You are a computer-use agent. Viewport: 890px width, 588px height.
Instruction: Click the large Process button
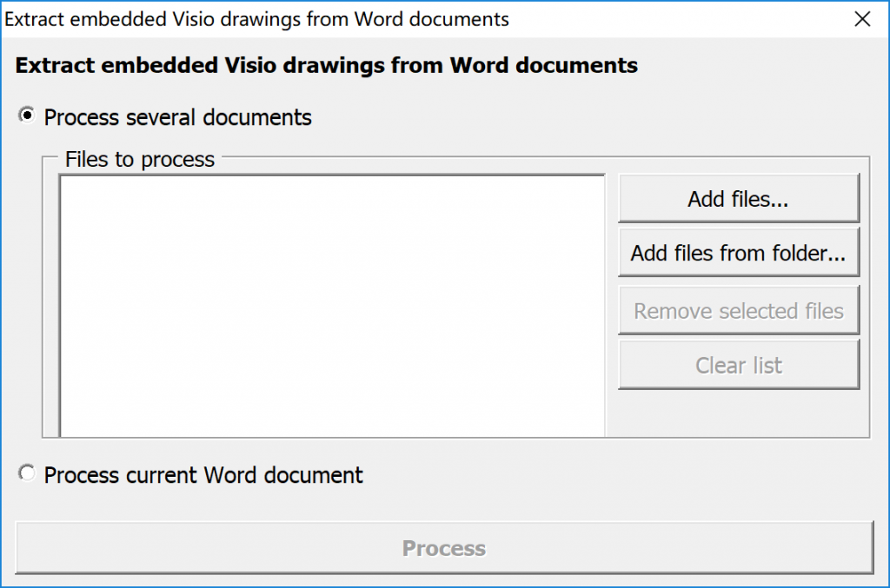coord(443,548)
